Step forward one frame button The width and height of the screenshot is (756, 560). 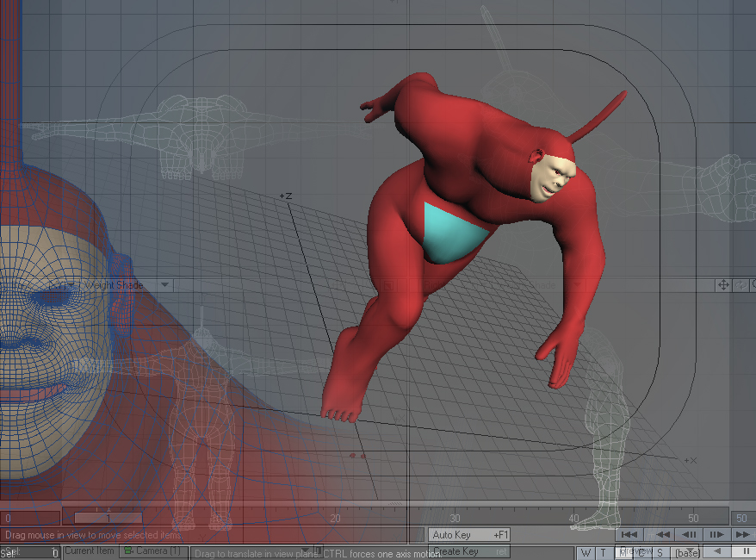(x=716, y=534)
